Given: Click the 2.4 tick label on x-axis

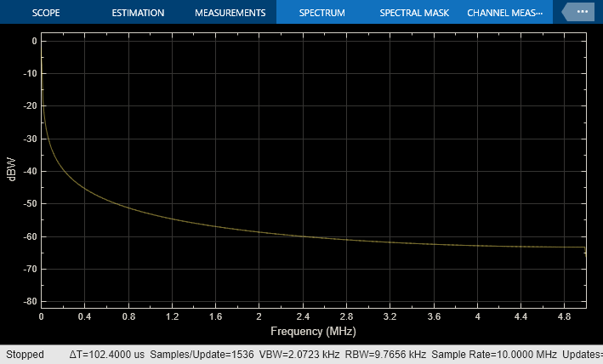Looking at the screenshot, I should click(x=303, y=316).
